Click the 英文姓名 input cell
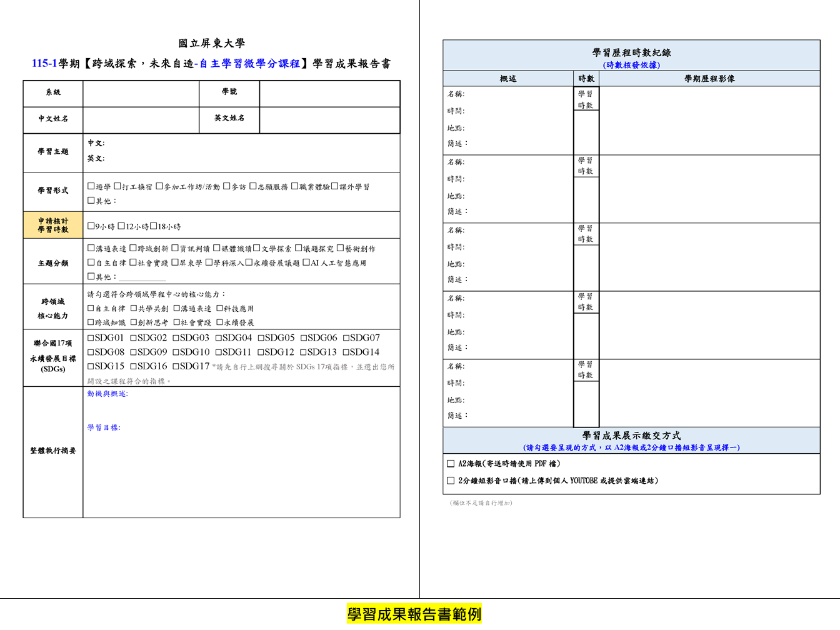840x630 pixels. pos(329,120)
